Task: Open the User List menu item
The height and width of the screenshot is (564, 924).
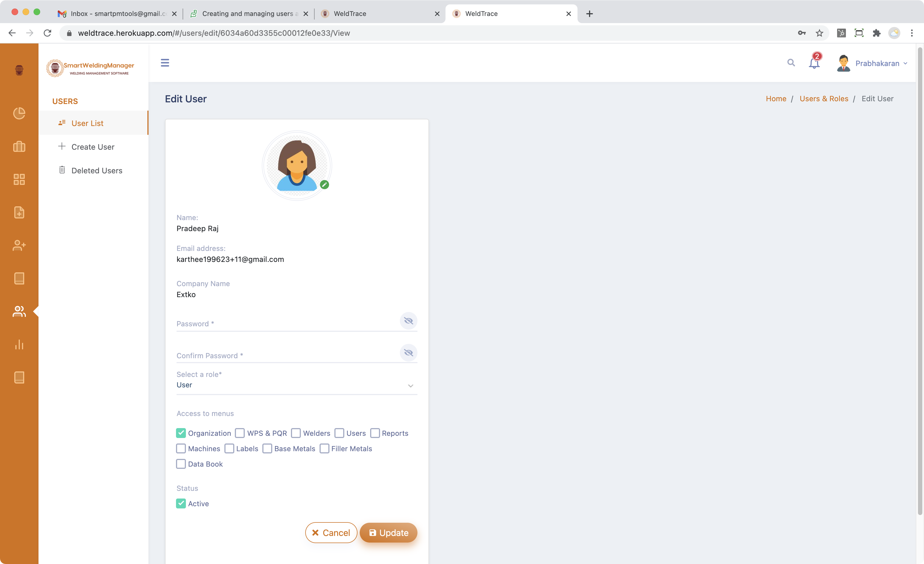Action: 94,123
